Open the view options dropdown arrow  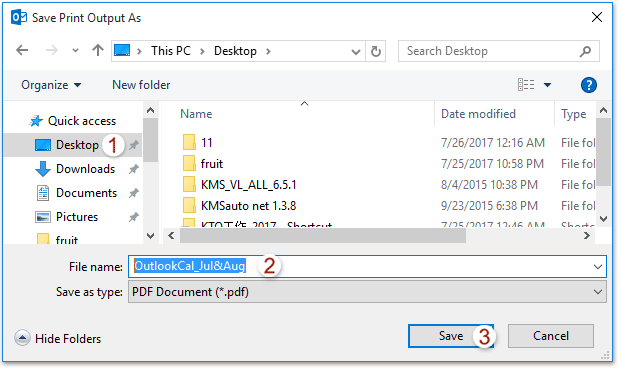[547, 85]
